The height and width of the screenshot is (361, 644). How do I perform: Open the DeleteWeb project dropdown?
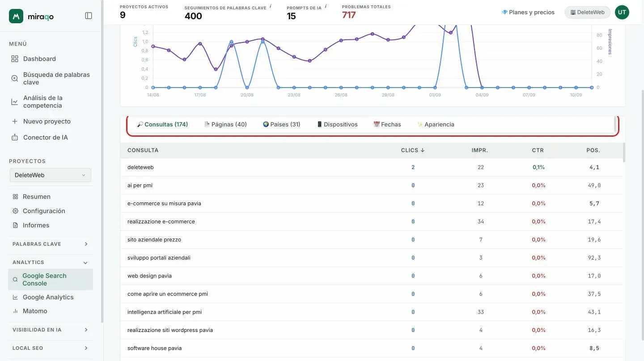click(x=51, y=175)
